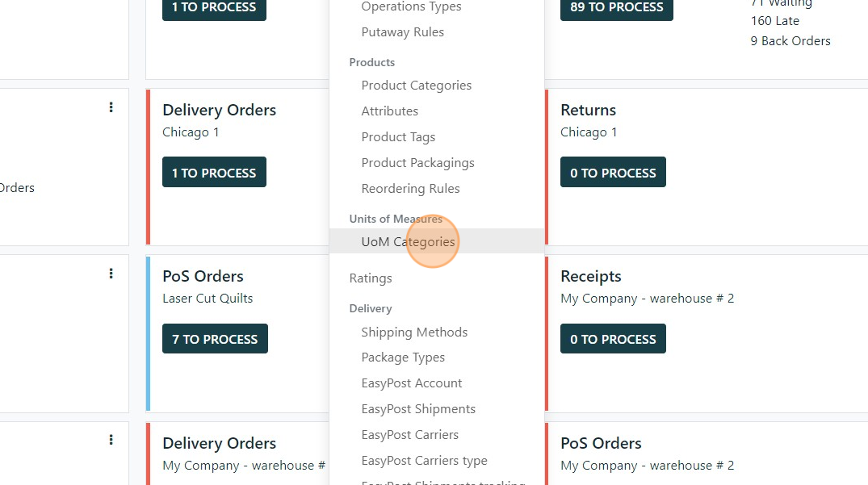
Task: Open the Receipts card title
Action: tap(590, 276)
